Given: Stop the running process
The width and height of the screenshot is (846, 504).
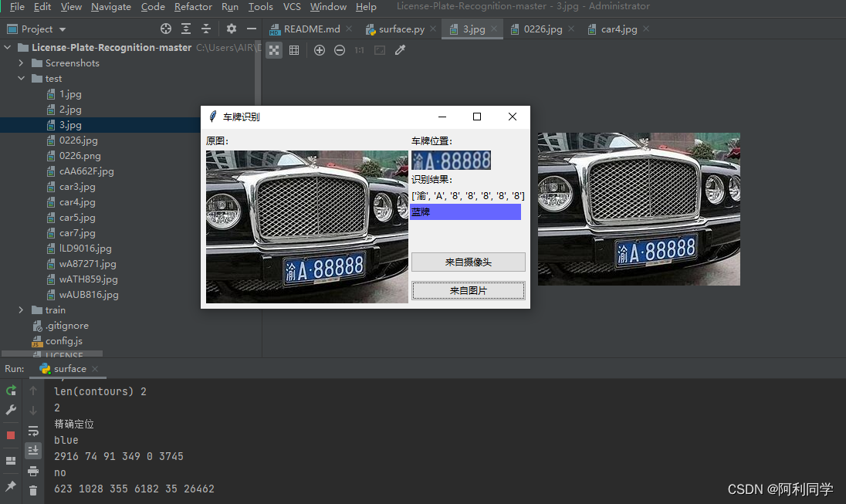Looking at the screenshot, I should 11,434.
